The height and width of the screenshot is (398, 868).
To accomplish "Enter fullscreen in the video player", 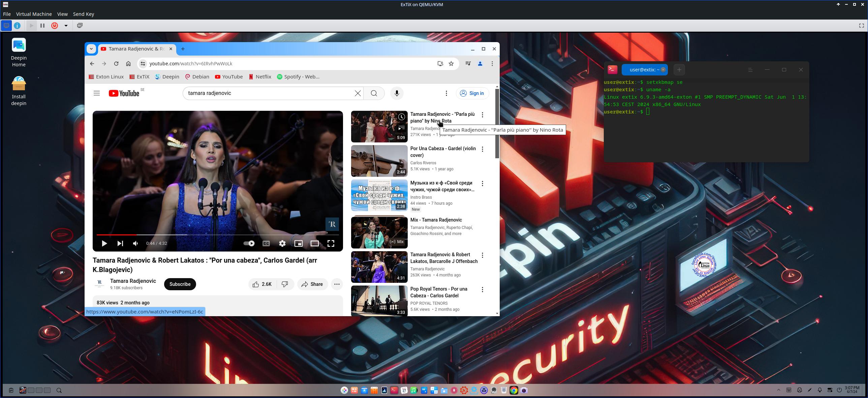I will [331, 243].
